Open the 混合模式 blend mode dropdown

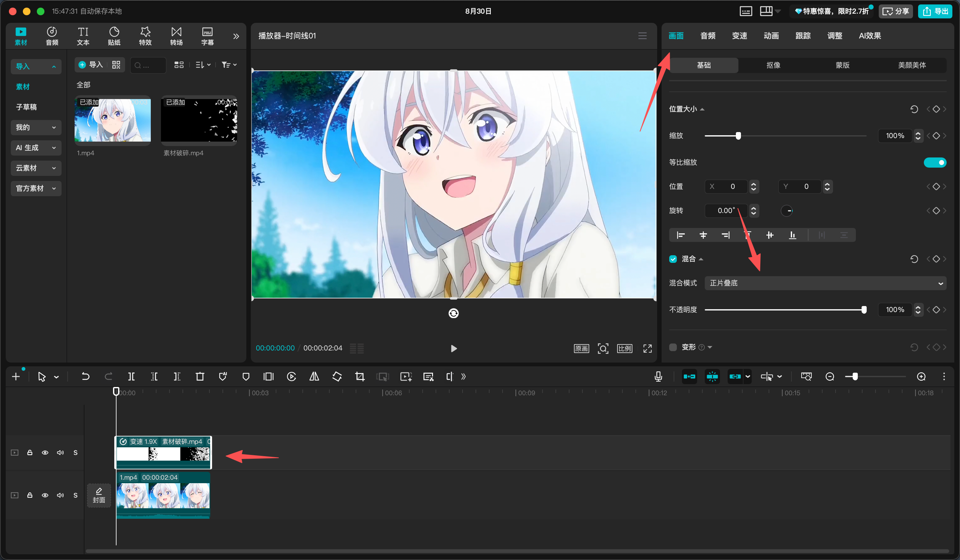[x=825, y=283]
